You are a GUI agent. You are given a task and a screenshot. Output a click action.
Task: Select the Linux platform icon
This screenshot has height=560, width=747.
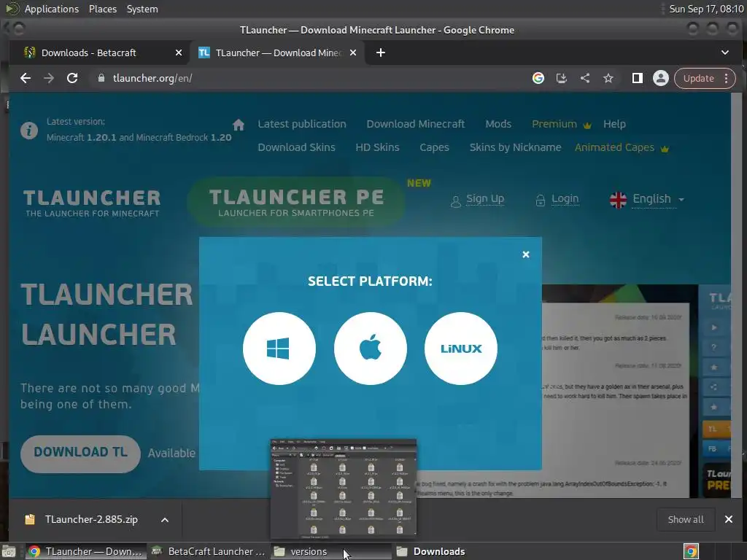pos(461,349)
